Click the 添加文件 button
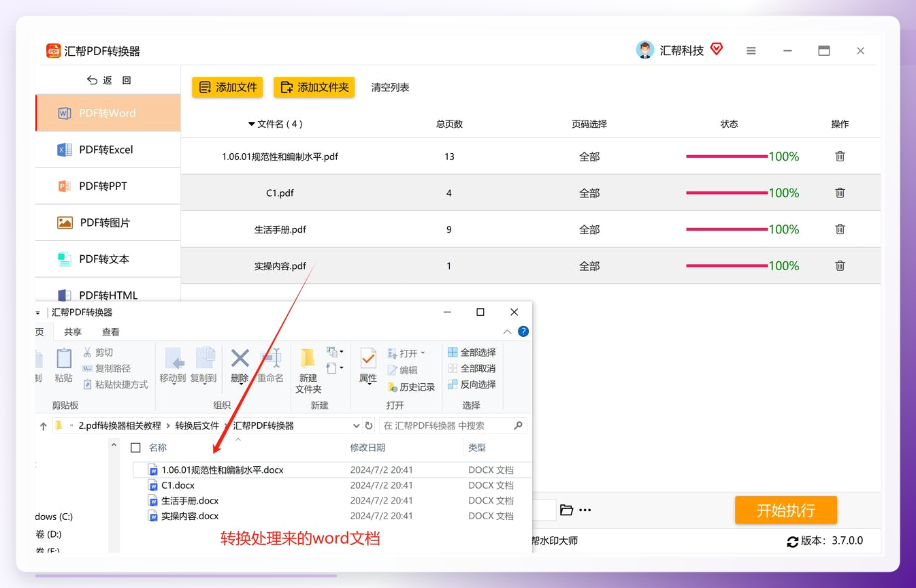Screen dimensions: 916x588 [227, 87]
